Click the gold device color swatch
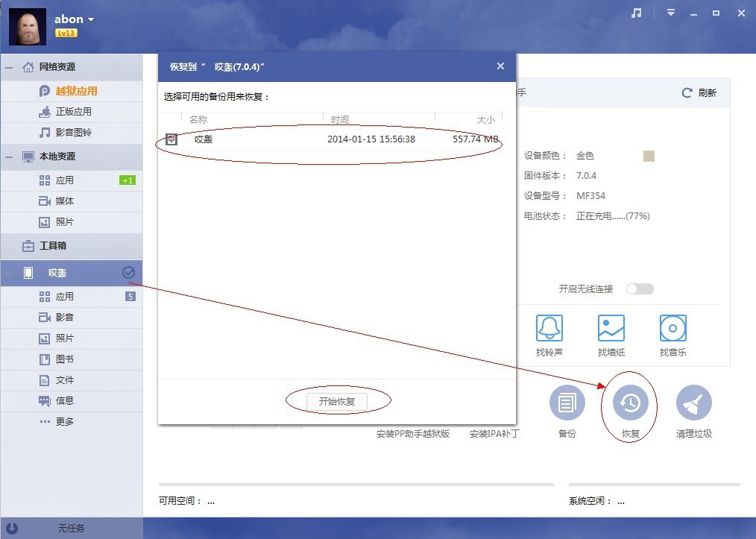Viewport: 756px width, 539px height. [649, 156]
